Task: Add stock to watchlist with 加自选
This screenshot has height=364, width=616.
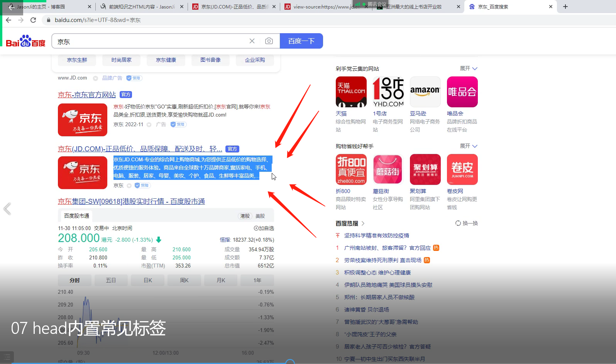Action: point(264,228)
